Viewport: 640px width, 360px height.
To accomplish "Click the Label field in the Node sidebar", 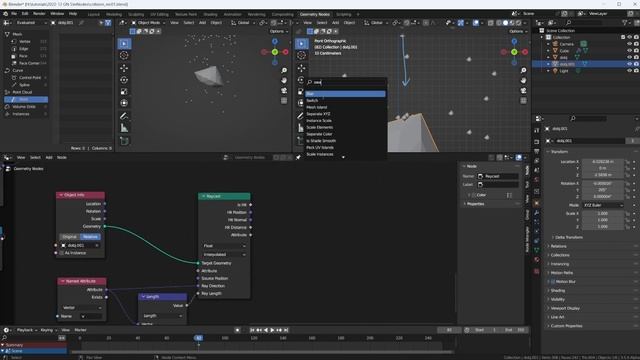I will pyautogui.click(x=497, y=184).
